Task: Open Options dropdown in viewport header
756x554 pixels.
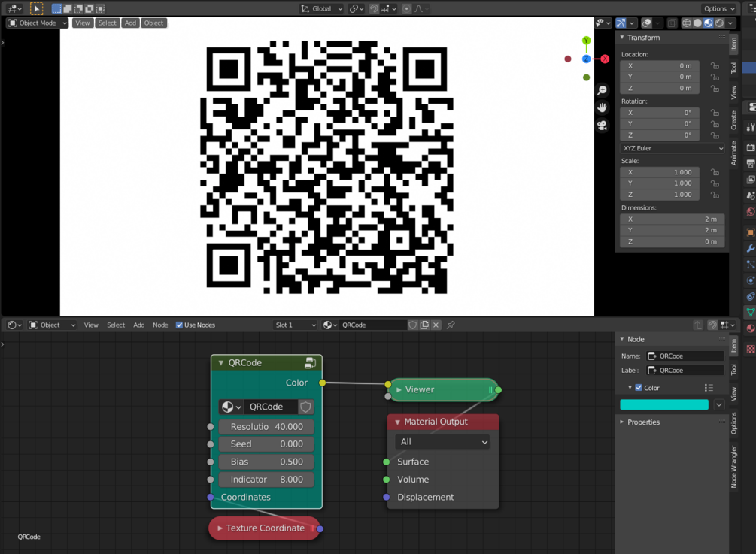Action: click(x=719, y=9)
